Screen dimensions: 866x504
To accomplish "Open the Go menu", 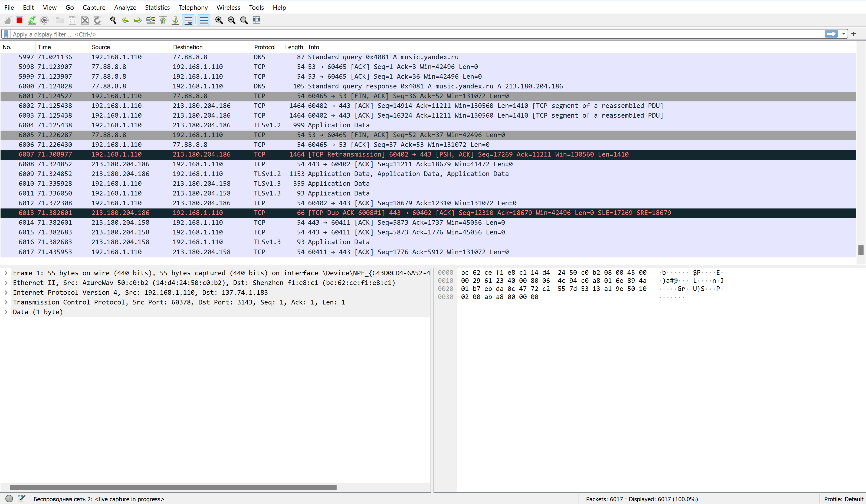I will (70, 7).
